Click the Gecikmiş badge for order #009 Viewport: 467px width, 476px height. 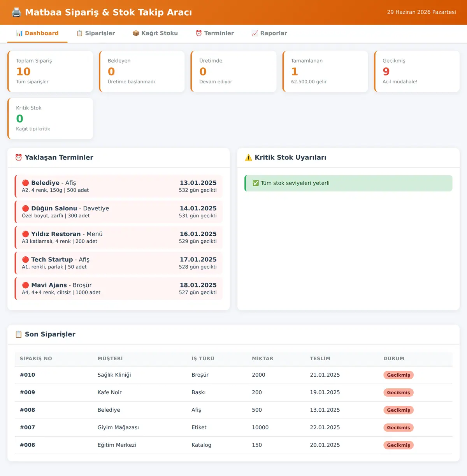[x=399, y=393]
